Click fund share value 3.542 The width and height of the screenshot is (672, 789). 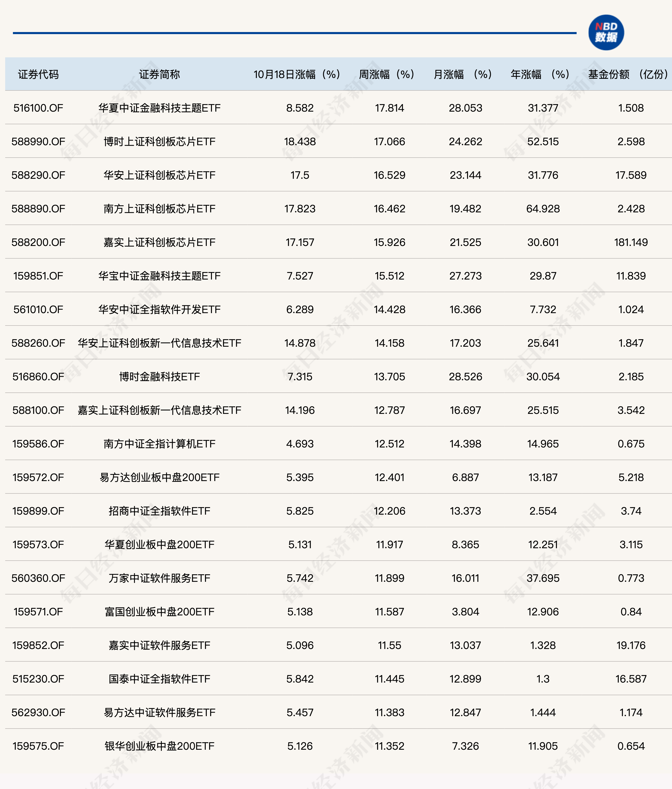631,410
